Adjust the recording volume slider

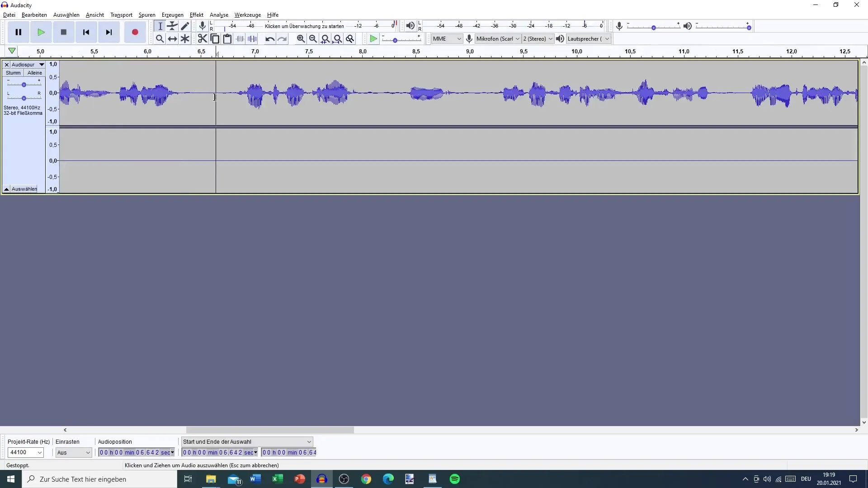(654, 27)
